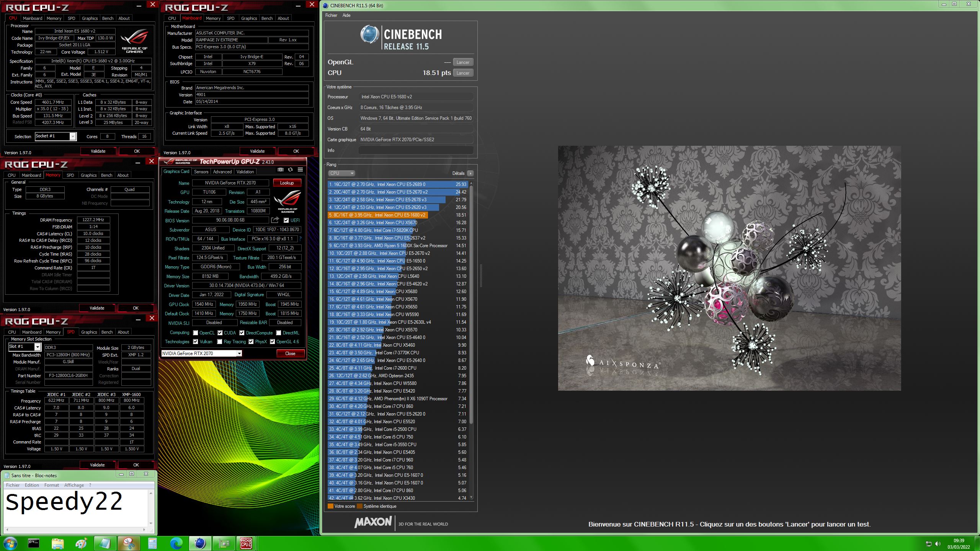Toggle OpenCL checkbox

(196, 333)
